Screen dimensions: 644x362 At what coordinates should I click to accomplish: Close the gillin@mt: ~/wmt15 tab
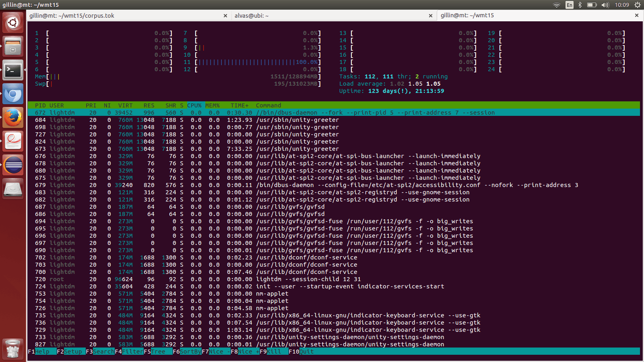tap(637, 15)
